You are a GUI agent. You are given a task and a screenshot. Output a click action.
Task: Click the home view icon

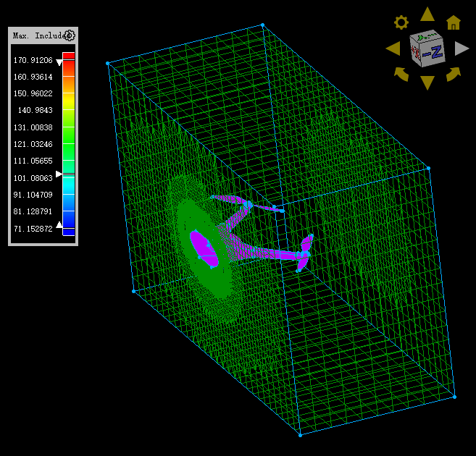pos(454,22)
